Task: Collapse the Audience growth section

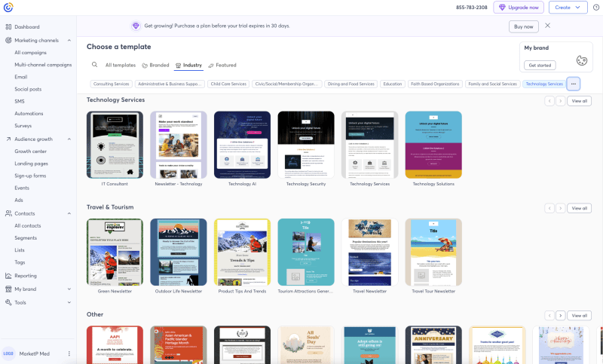Action: coord(69,139)
